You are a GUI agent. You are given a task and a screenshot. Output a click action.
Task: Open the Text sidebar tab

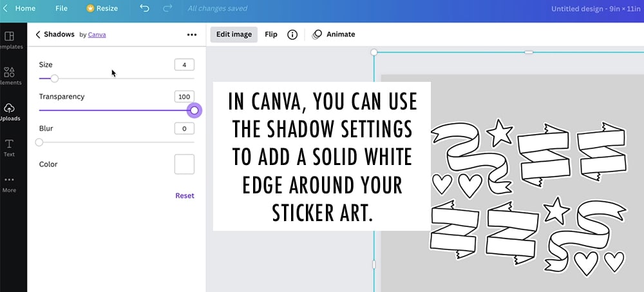[9, 148]
